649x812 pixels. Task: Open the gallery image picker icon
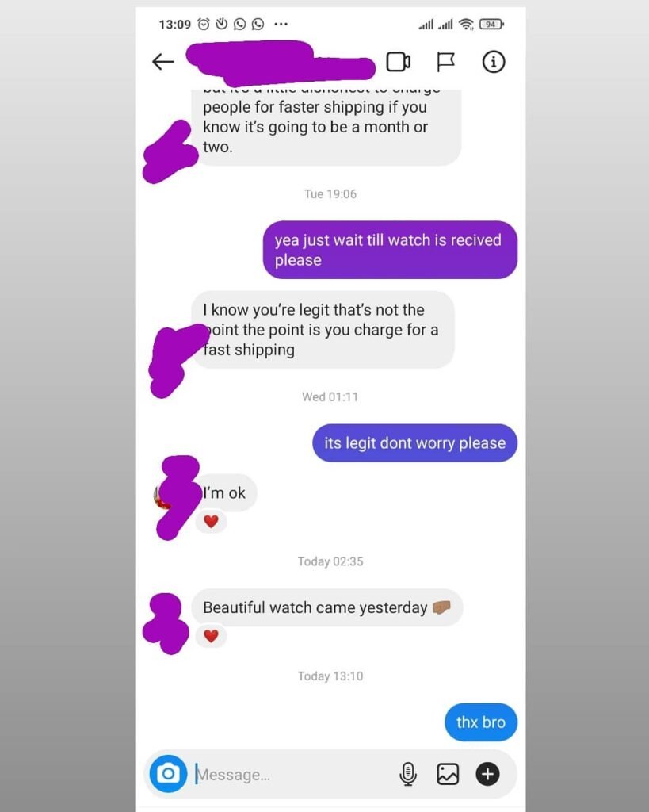(448, 774)
